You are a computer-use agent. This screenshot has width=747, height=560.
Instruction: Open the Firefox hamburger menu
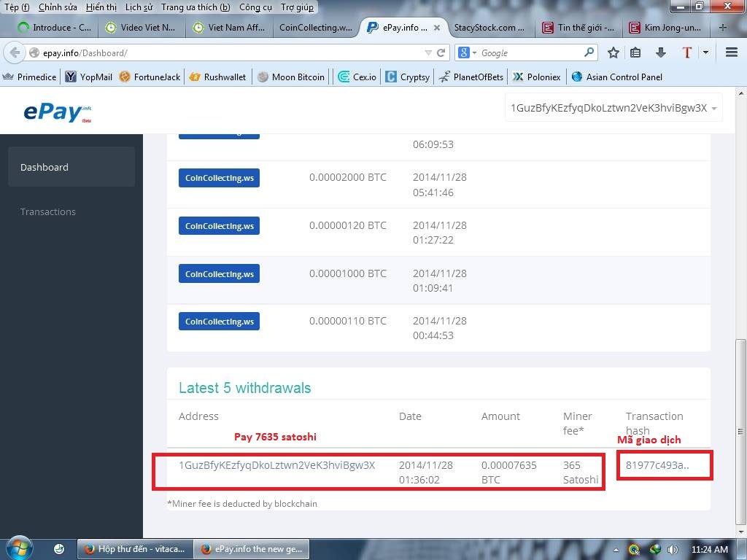[732, 52]
